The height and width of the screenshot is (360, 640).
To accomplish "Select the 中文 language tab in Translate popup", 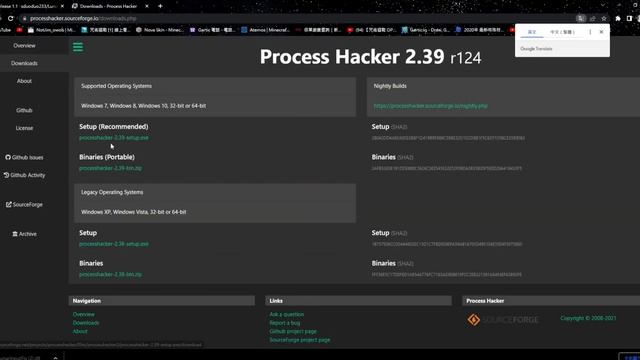I will tap(562, 32).
